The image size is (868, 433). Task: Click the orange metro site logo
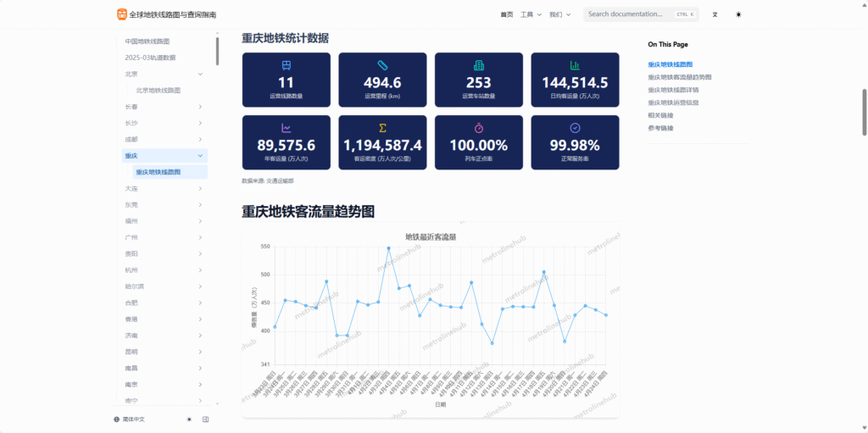(x=122, y=14)
